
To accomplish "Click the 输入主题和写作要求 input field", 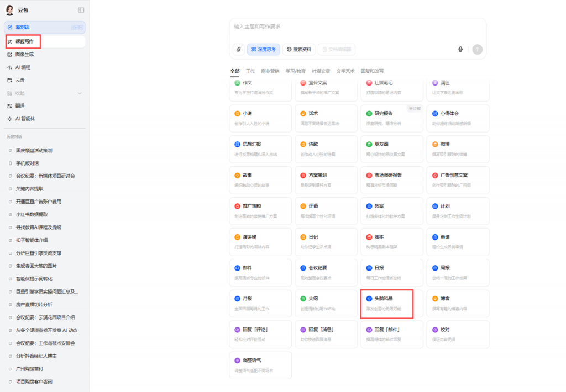I will [x=357, y=27].
